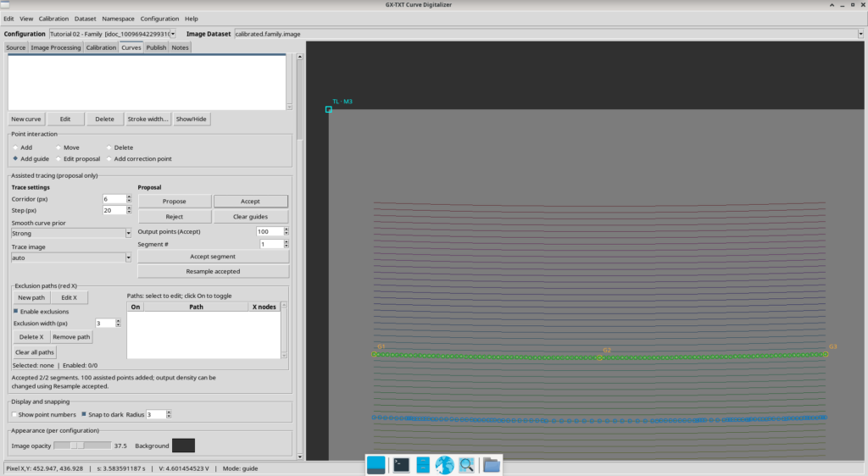The width and height of the screenshot is (868, 476).
Task: Launch the web browser globe icon
Action: [444, 465]
